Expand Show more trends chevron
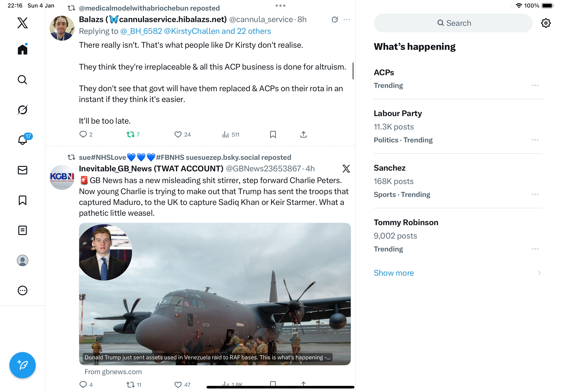Viewport: 561px width, 392px height. [x=539, y=273]
